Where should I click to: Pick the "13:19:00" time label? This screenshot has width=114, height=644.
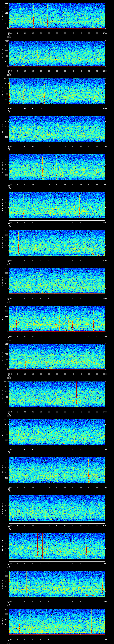[x=9, y=147]
